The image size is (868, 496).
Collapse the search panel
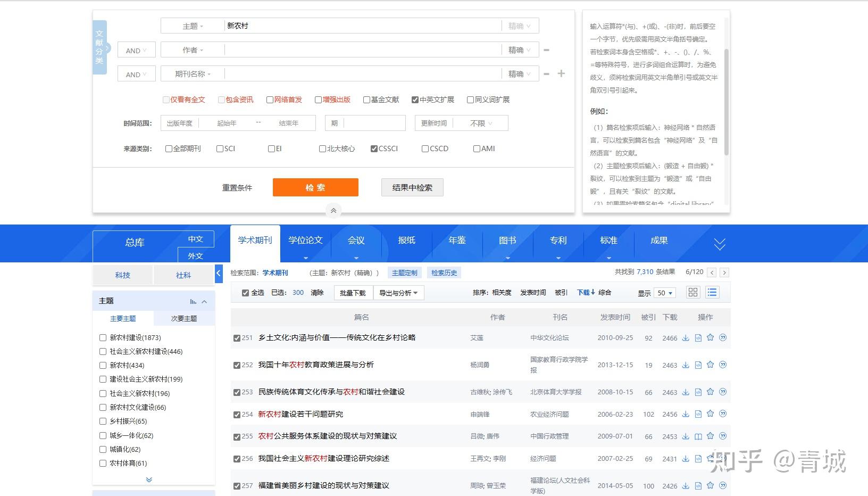pyautogui.click(x=333, y=211)
